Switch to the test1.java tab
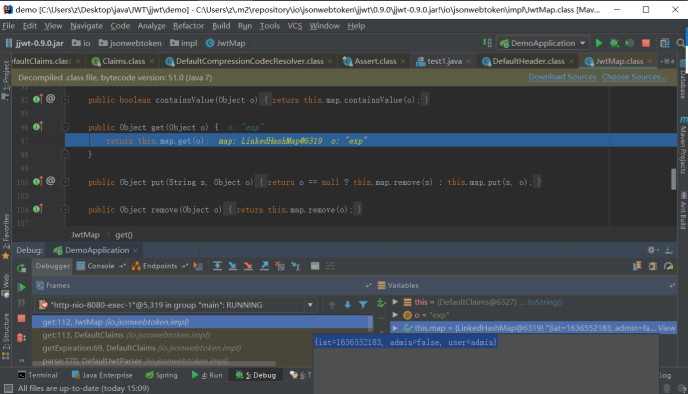Viewport: 688px width, 394px height. 444,61
